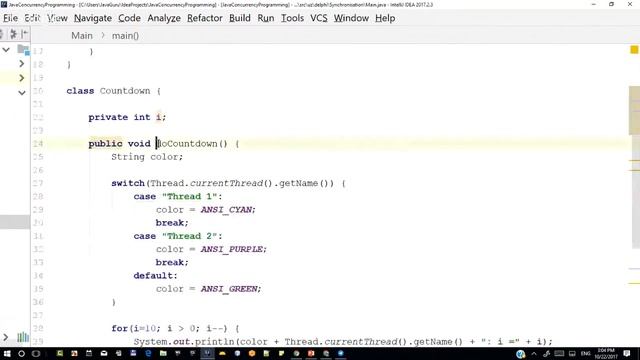This screenshot has height=360, width=640.
Task: Open the File menu
Action: pyautogui.click(x=10, y=18)
